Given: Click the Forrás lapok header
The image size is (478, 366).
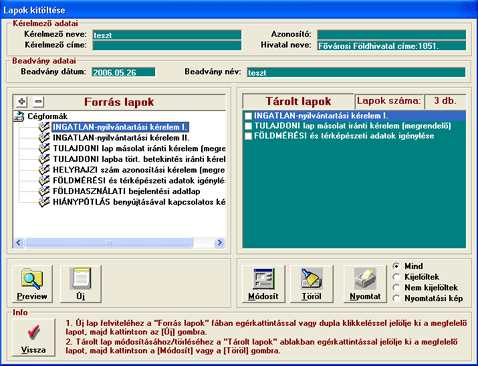Looking at the screenshot, I should 119,102.
